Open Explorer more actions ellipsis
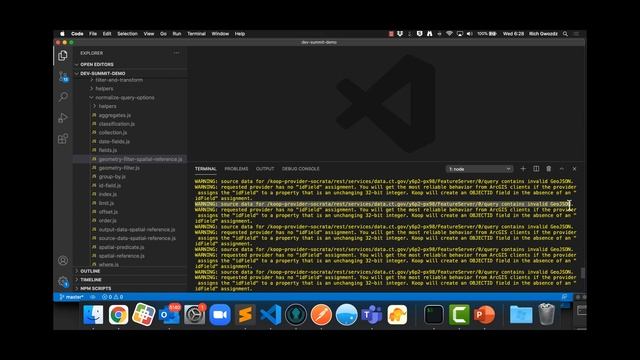Screen dimensions: 640x360 coord(176,53)
